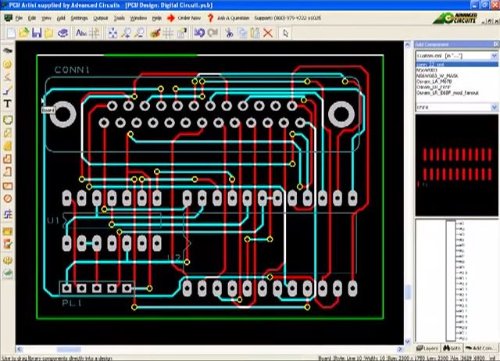The width and height of the screenshot is (500, 361).
Task: Click the Zoom All four-arrows icon
Action: pos(113,33)
